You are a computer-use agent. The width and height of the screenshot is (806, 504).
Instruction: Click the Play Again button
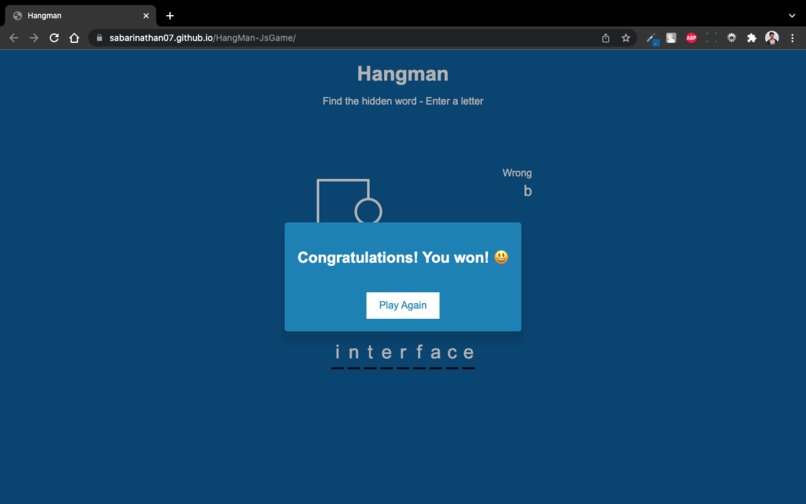[x=402, y=305]
